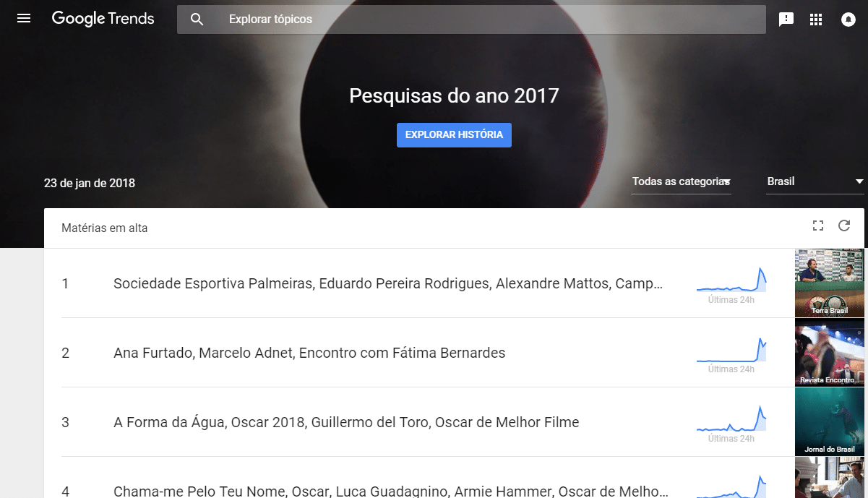Open the Ana Furtado, Marcelo Adnet story
The height and width of the screenshot is (498, 868).
coord(309,353)
